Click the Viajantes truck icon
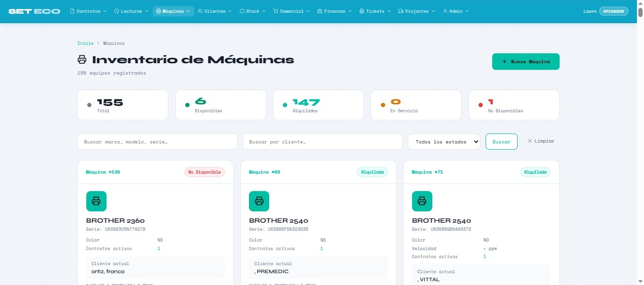Viewport: 644px width, 285px height. click(x=401, y=11)
